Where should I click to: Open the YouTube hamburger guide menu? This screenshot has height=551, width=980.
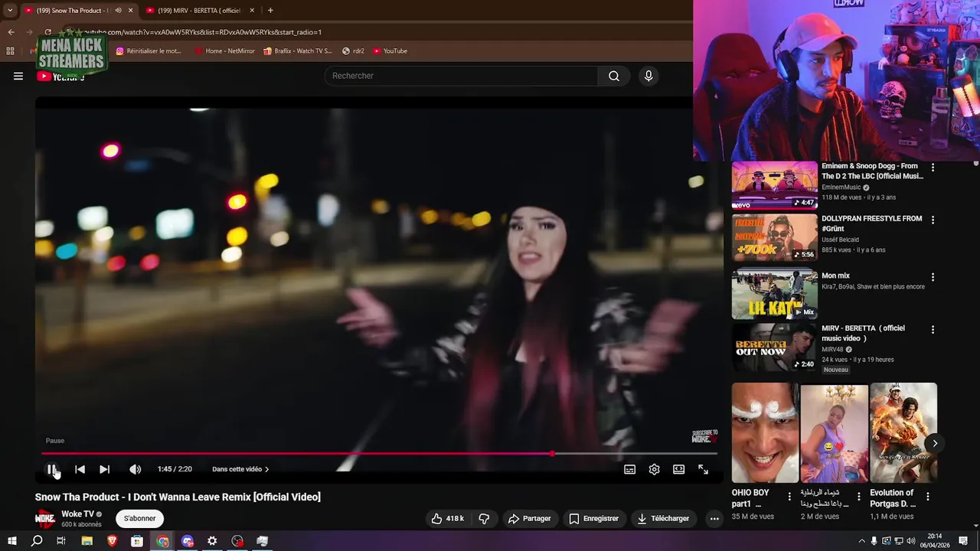[18, 76]
